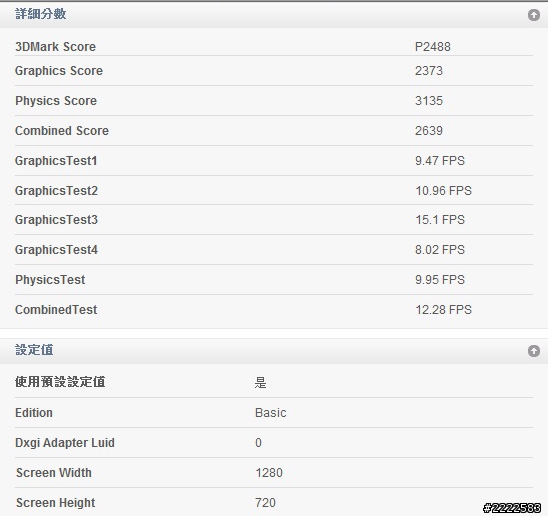Click the Screen Height value 720
The height and width of the screenshot is (516, 548).
(x=265, y=503)
